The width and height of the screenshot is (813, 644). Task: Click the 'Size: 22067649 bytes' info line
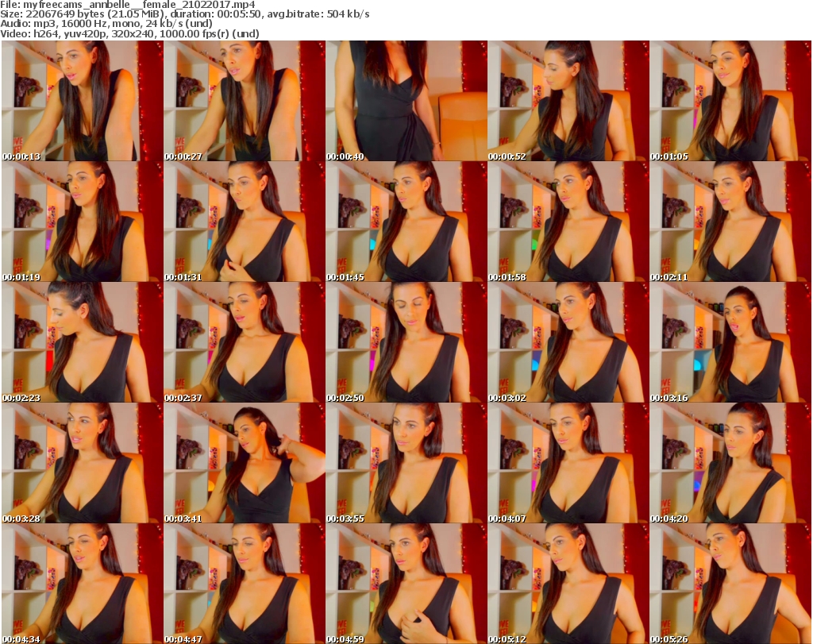(184, 14)
